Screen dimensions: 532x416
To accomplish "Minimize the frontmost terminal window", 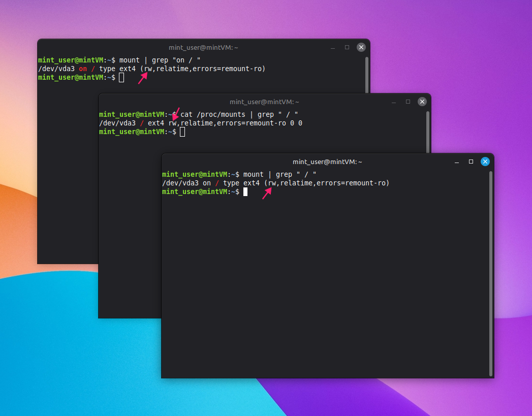I will (x=457, y=162).
